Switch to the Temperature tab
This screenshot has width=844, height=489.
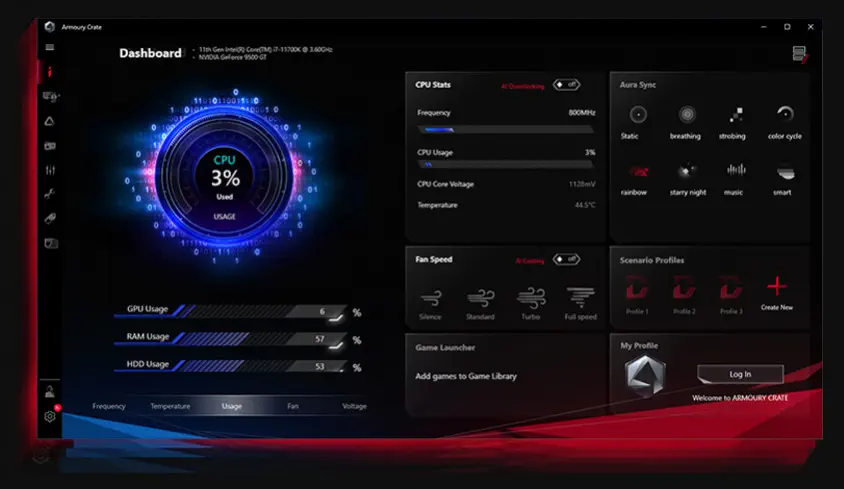point(170,406)
